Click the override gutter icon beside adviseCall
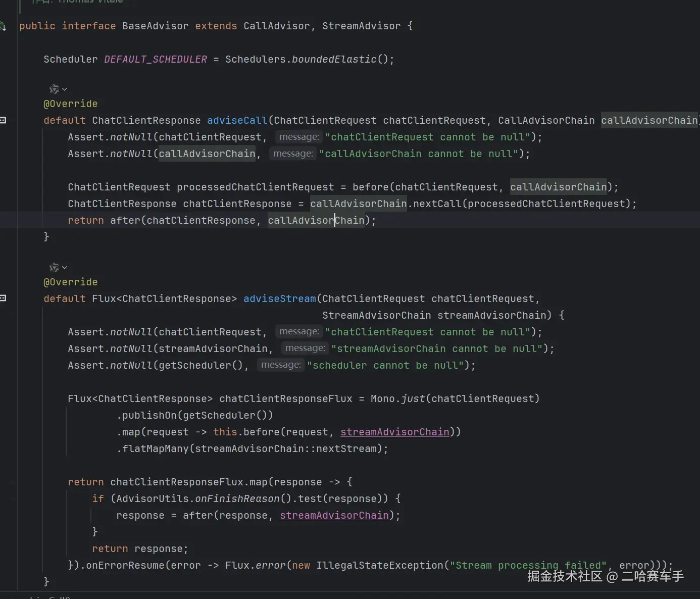Image resolution: width=700 pixels, height=599 pixels. 3,120
